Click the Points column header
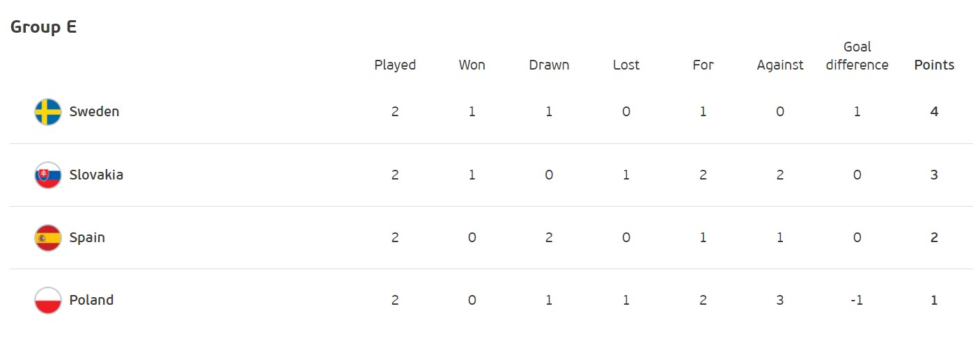980x350 pixels. click(934, 65)
